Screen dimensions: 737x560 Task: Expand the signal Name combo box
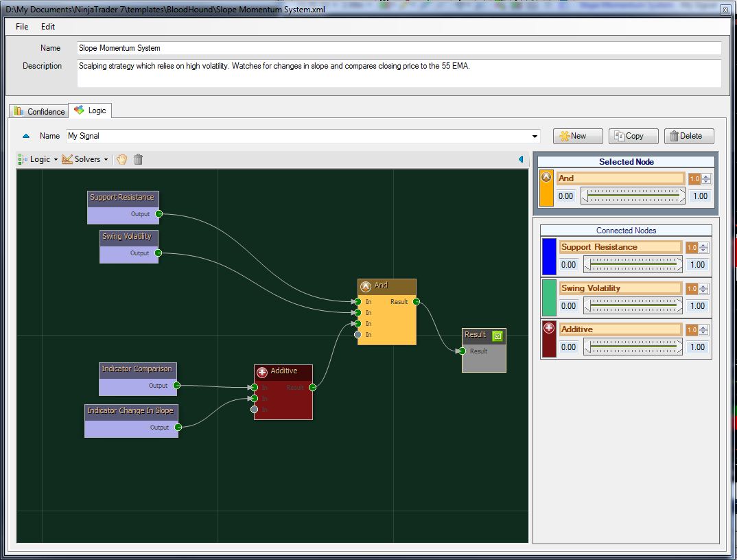(x=535, y=137)
